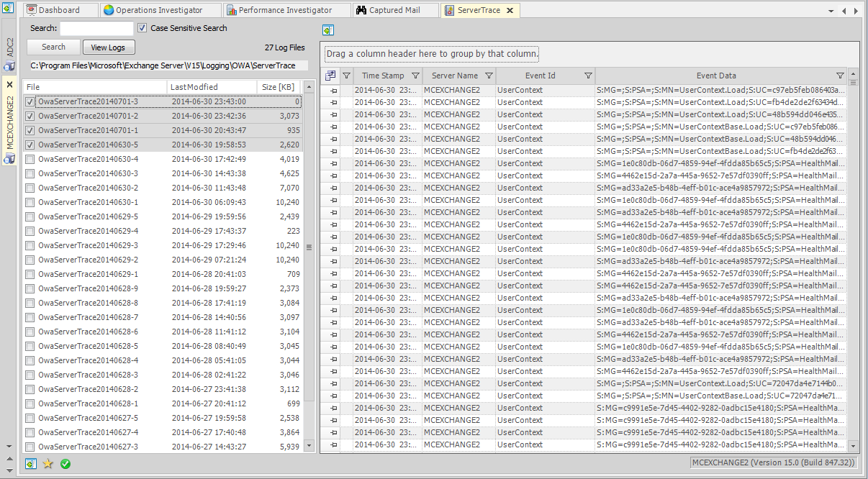This screenshot has height=479, width=868.
Task: Click the pin icon on the first event row
Action: pos(333,91)
